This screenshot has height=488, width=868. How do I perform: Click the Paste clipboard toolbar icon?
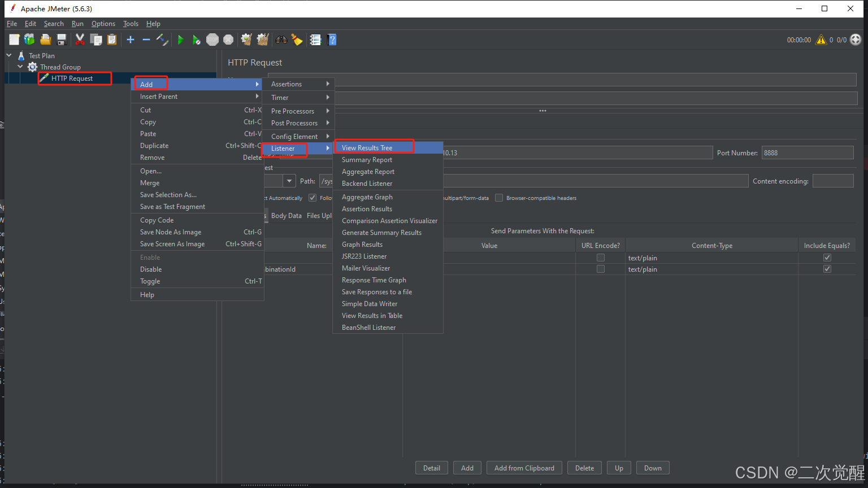pos(112,40)
